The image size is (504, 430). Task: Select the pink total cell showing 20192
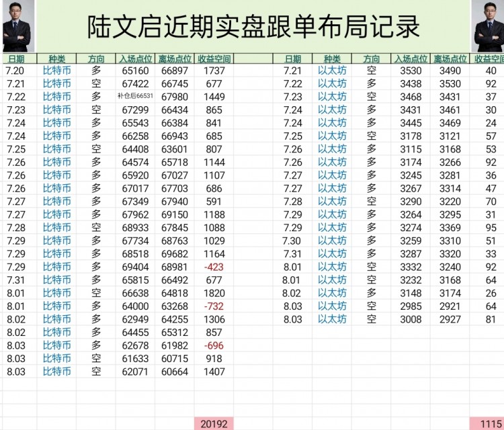click(x=214, y=423)
